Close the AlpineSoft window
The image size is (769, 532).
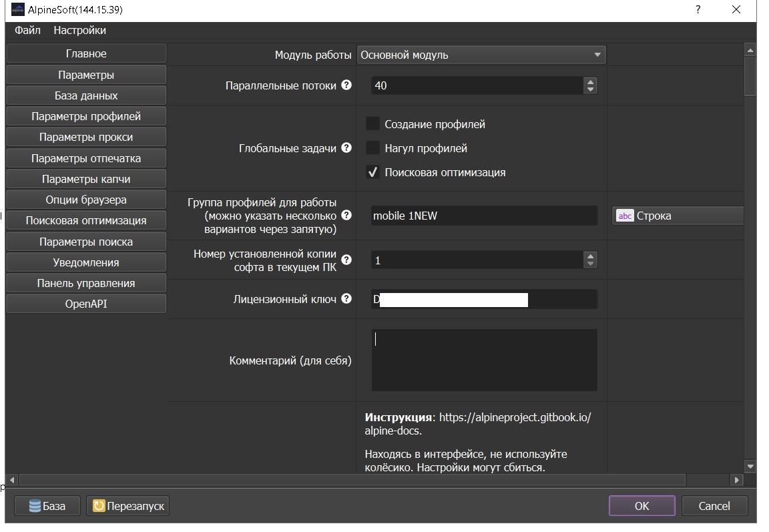point(736,9)
